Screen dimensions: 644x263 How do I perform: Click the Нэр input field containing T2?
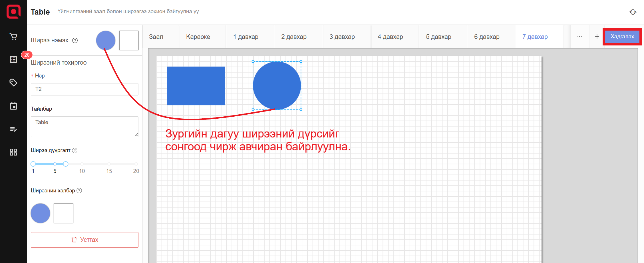point(84,89)
